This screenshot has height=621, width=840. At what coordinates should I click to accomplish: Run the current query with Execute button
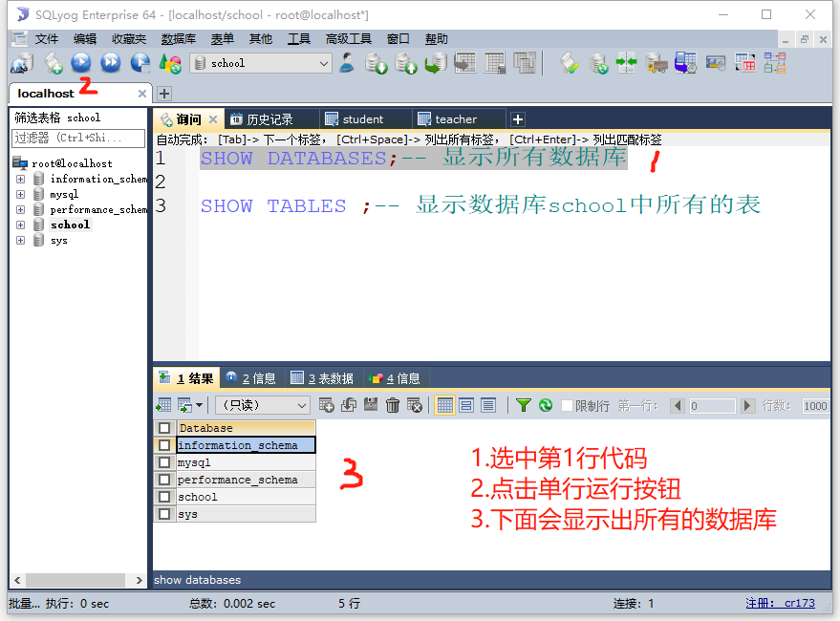pyautogui.click(x=81, y=63)
